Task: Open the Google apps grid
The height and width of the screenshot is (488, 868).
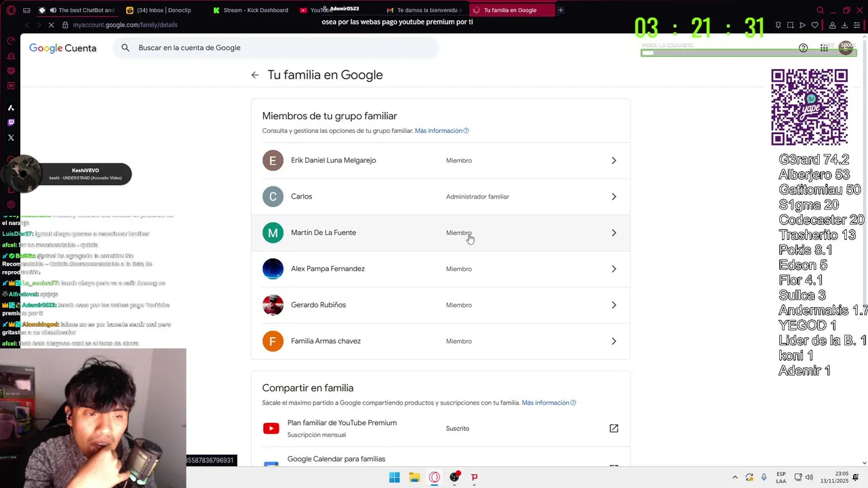Action: pos(824,48)
